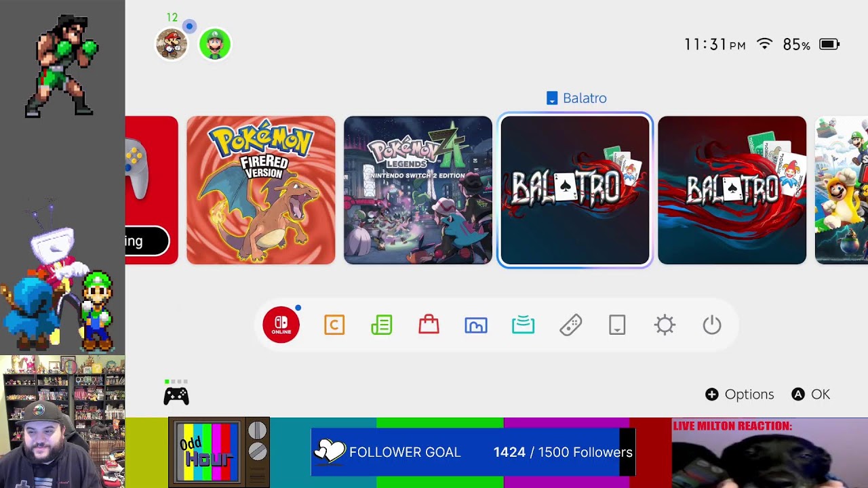
Task: Select the 11:31 PM clock
Action: (715, 45)
